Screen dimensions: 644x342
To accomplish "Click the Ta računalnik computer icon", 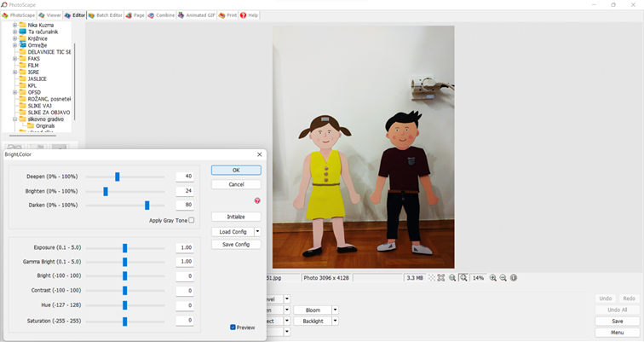I will (x=23, y=32).
